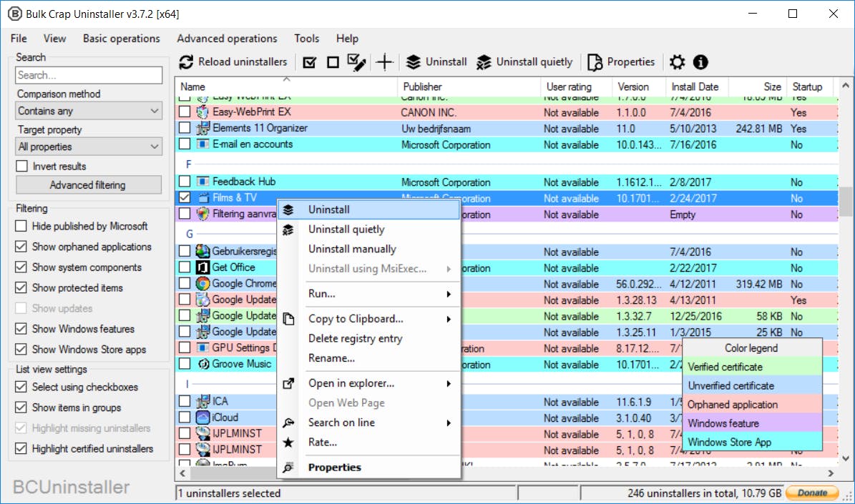Toggle Show Windows Store apps checkbox
This screenshot has width=855, height=504.
[x=21, y=350]
